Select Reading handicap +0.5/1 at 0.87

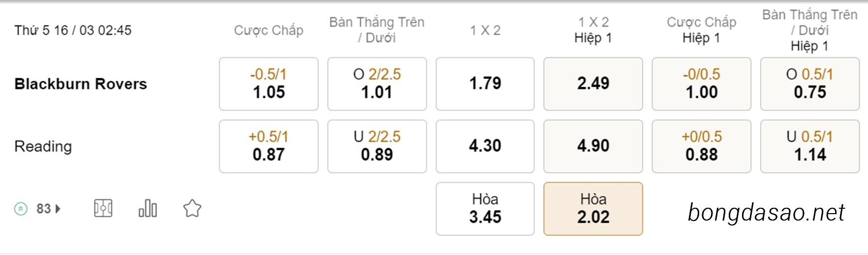pos(269,146)
